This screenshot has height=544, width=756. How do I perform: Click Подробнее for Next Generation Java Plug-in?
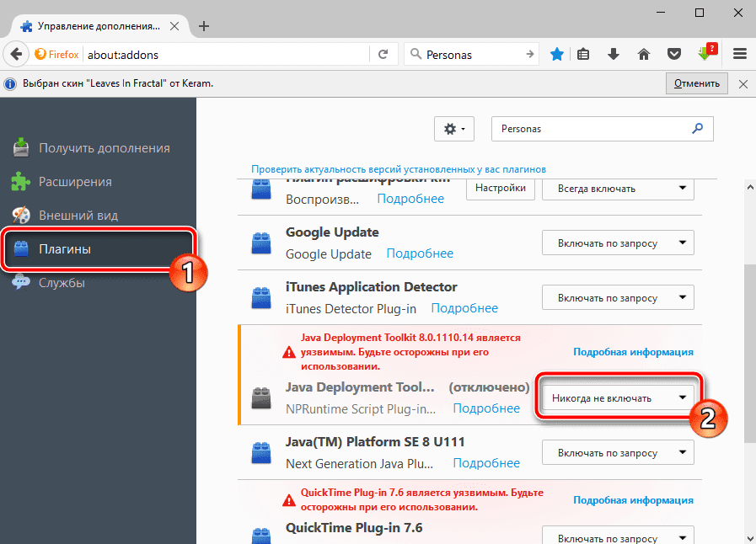point(486,463)
